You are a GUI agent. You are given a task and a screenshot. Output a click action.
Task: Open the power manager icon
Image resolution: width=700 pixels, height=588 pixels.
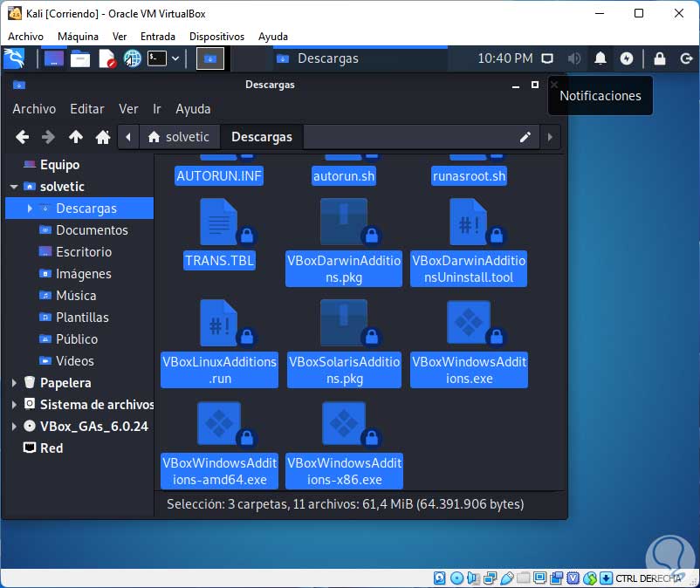click(x=627, y=58)
